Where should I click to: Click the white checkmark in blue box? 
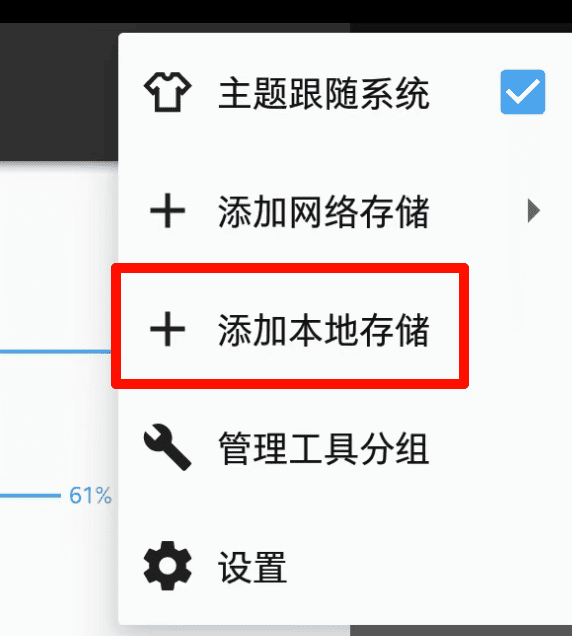523,92
